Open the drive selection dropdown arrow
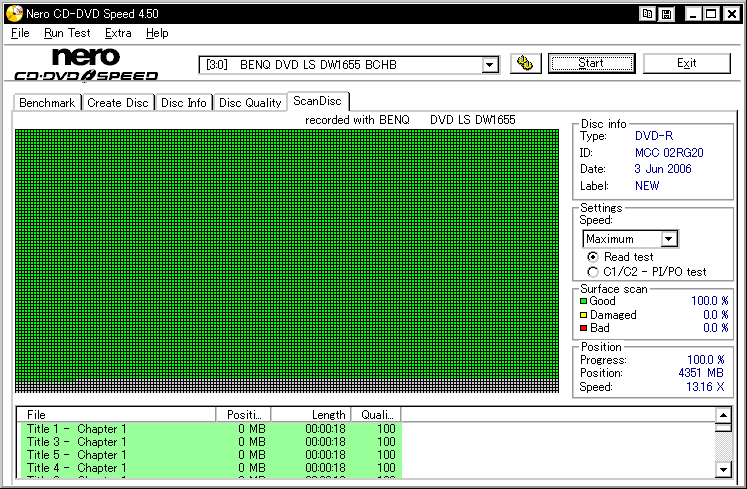 pyautogui.click(x=489, y=65)
